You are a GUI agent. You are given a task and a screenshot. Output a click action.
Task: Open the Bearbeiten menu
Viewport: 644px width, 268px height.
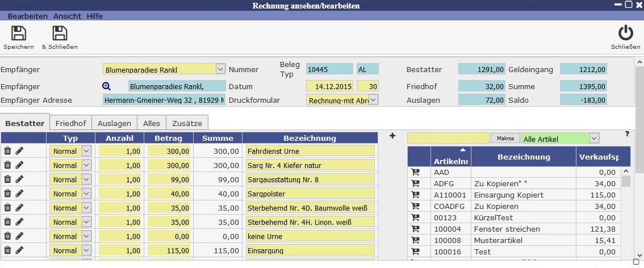27,16
